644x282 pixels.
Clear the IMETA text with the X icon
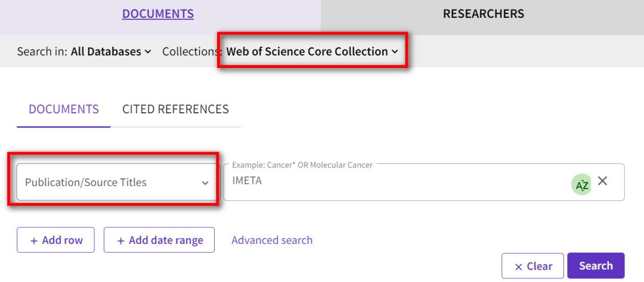(x=603, y=181)
